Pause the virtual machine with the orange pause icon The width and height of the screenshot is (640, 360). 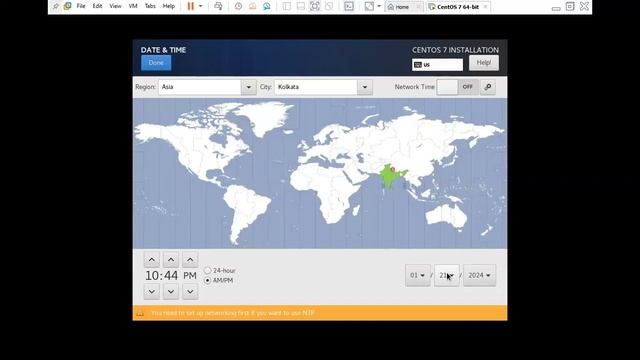(x=191, y=6)
